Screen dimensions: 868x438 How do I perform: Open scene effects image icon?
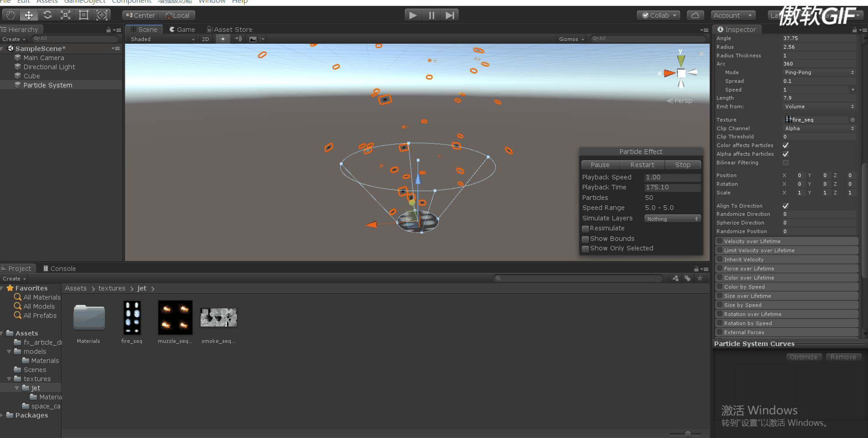253,39
